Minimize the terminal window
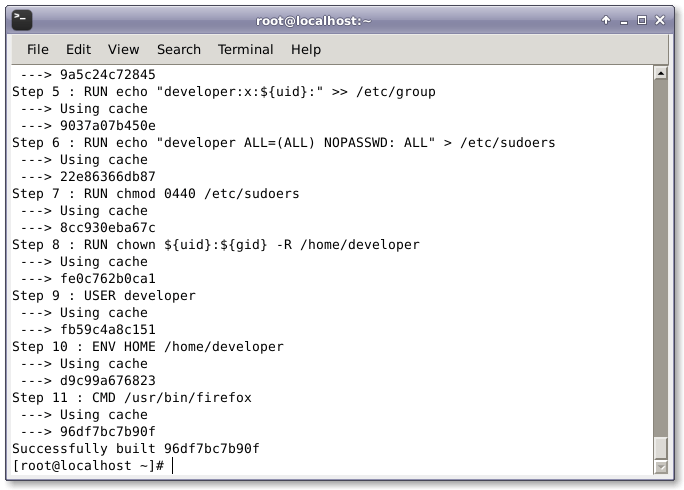684x490 pixels. coord(624,19)
